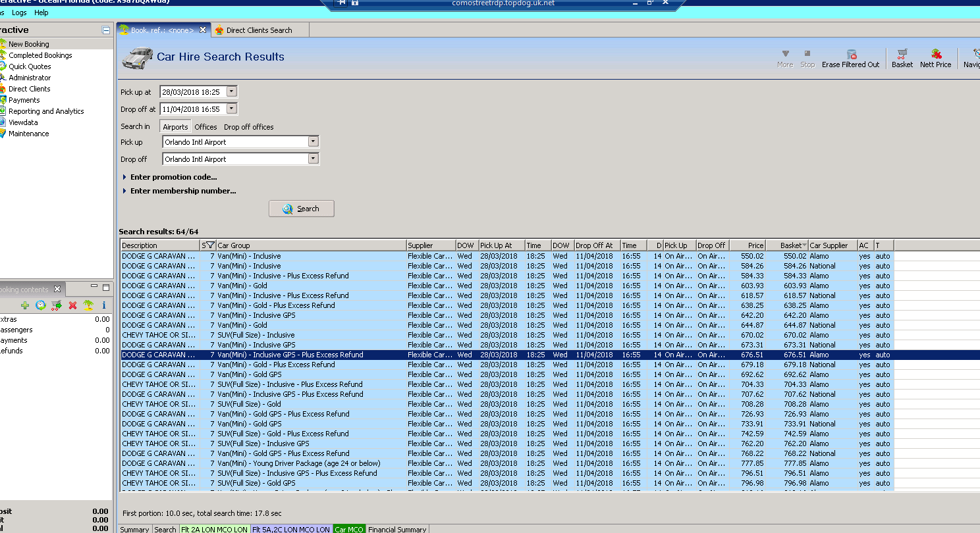This screenshot has height=533, width=980.
Task: Switch to the Direct Clients Search tab
Action: pyautogui.click(x=259, y=30)
